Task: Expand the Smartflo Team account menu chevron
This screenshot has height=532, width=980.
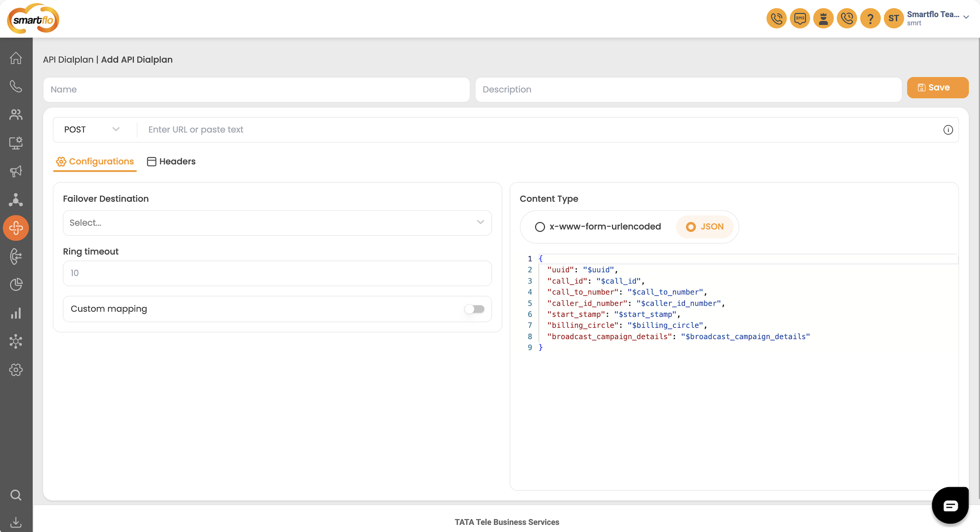Action: pos(966,17)
